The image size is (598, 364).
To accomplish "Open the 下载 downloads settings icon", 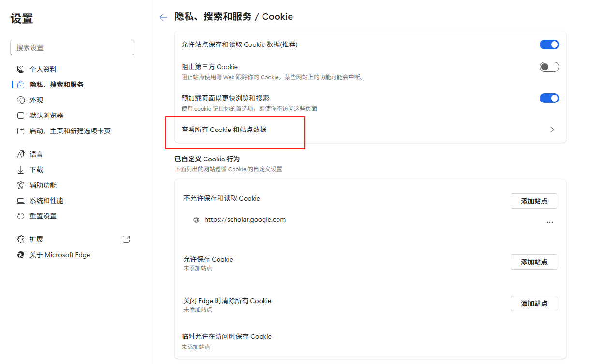I will coord(20,169).
